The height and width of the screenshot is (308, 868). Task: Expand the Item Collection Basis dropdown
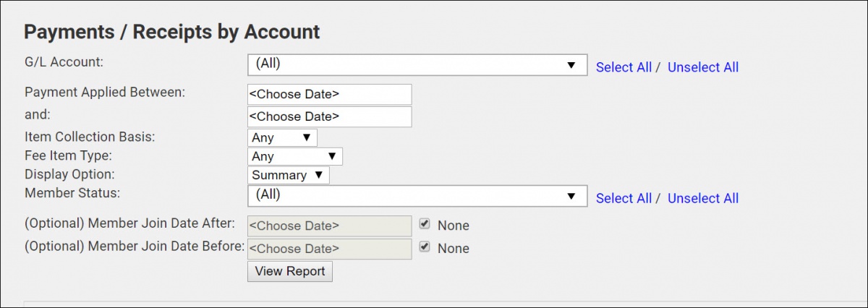281,137
